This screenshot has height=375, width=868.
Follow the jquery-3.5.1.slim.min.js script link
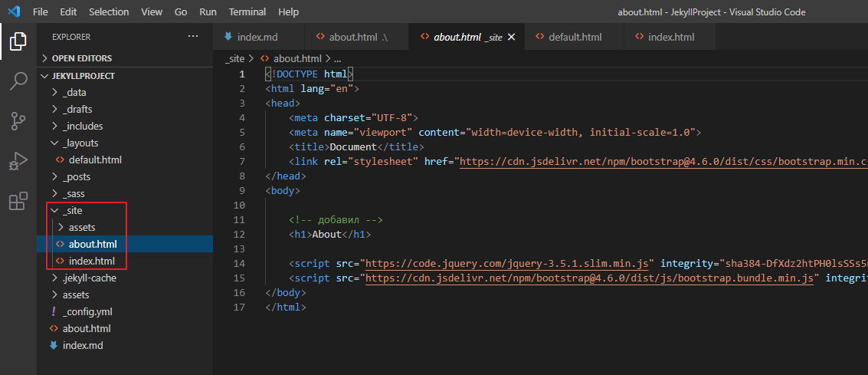click(x=509, y=263)
